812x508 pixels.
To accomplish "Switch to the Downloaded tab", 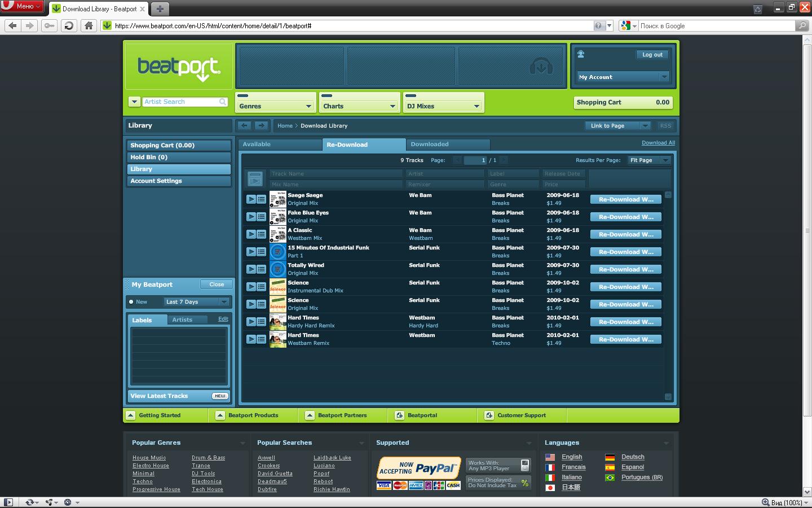I will click(430, 144).
